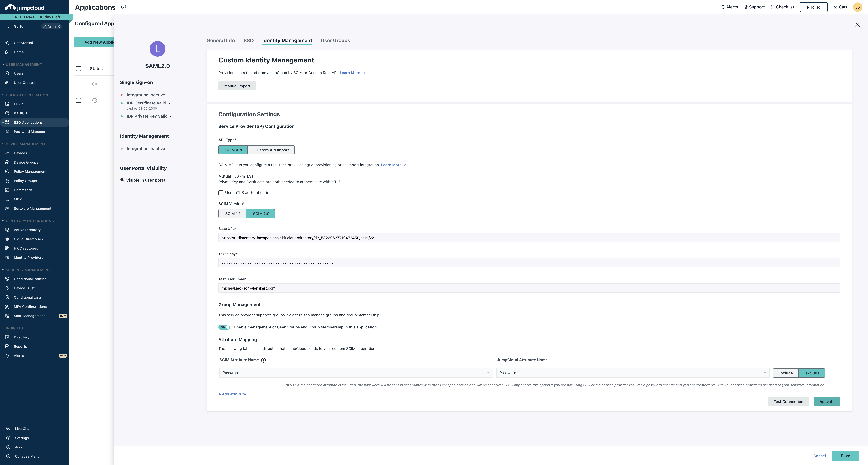This screenshot has width=868, height=465.
Task: Click the Settings gear icon
Action: tap(8, 438)
